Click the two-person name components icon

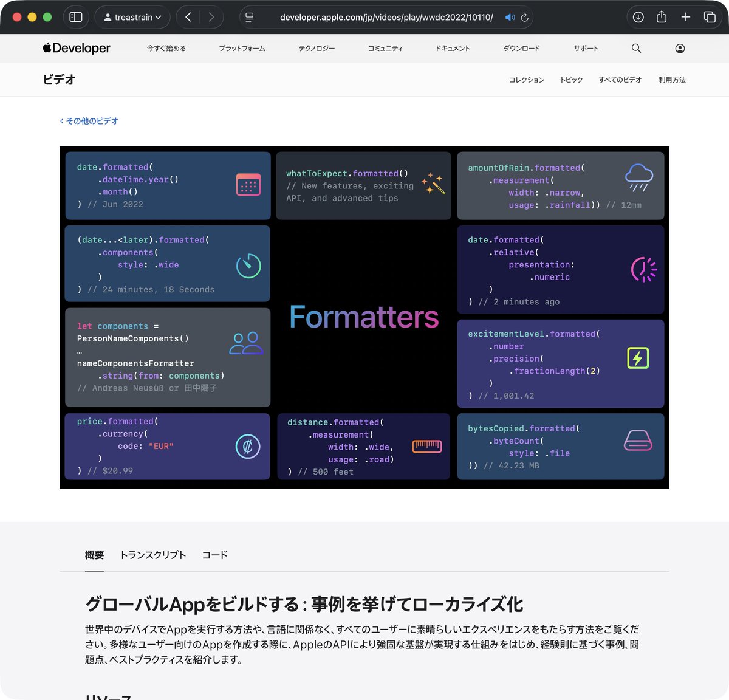(x=246, y=343)
